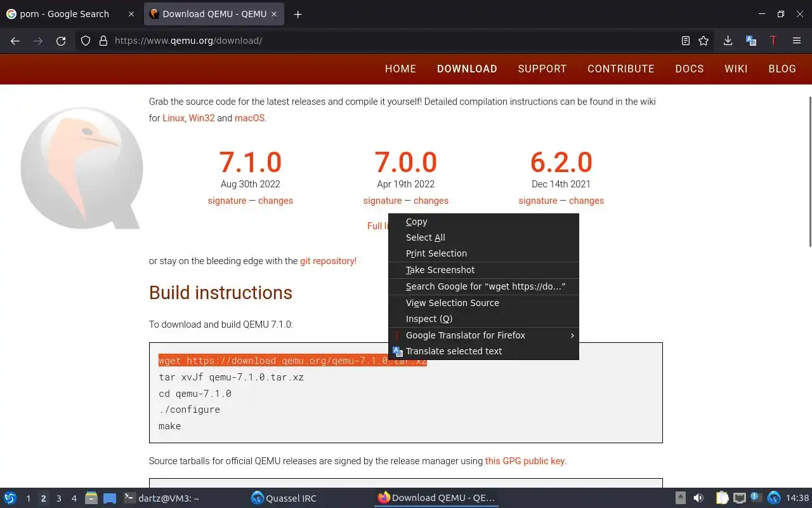Click the QEMU bird logo image
The image size is (812, 508).
click(x=81, y=168)
